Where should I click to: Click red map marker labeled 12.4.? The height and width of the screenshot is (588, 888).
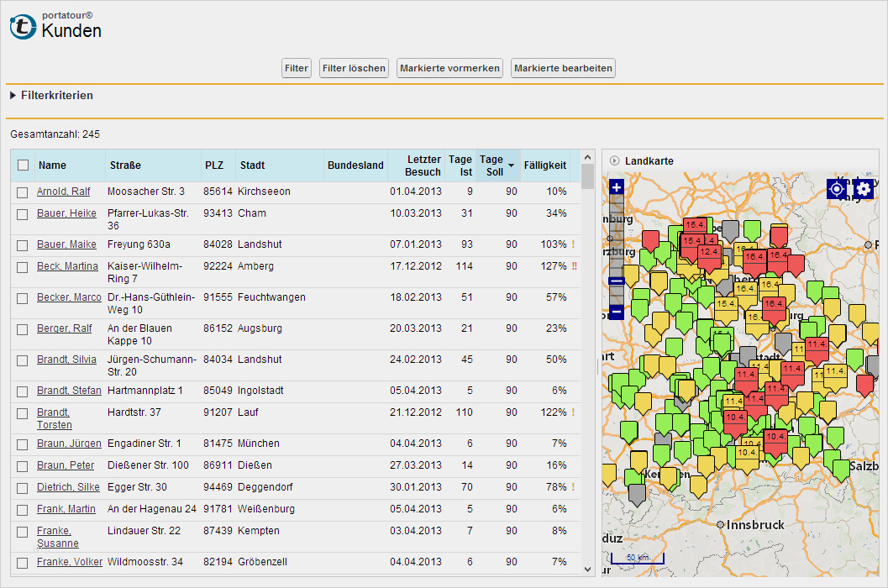tap(708, 252)
